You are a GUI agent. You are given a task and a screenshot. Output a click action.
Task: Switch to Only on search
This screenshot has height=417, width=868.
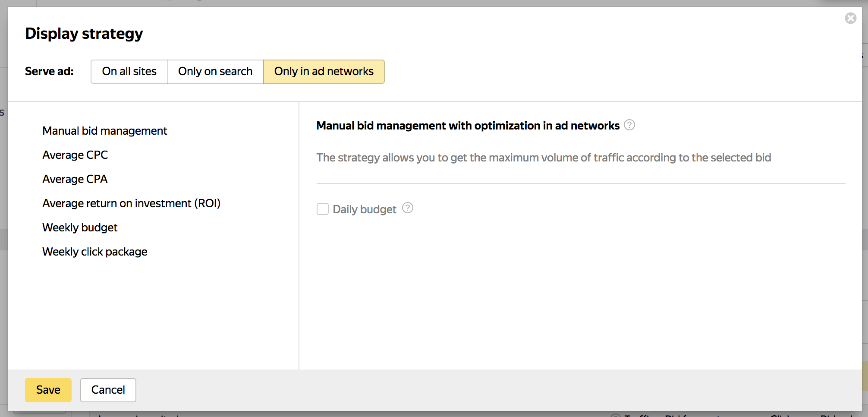pos(215,72)
